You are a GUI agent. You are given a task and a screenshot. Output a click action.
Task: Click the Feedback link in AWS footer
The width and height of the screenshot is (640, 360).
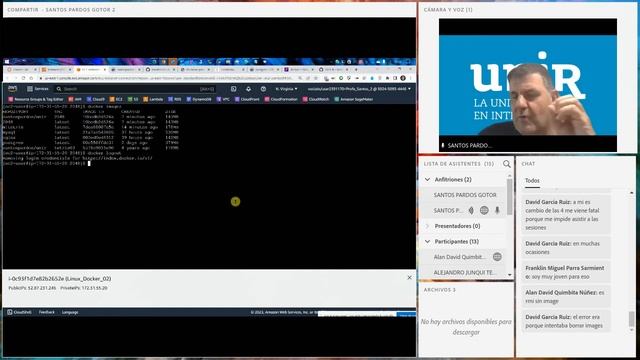point(47,312)
